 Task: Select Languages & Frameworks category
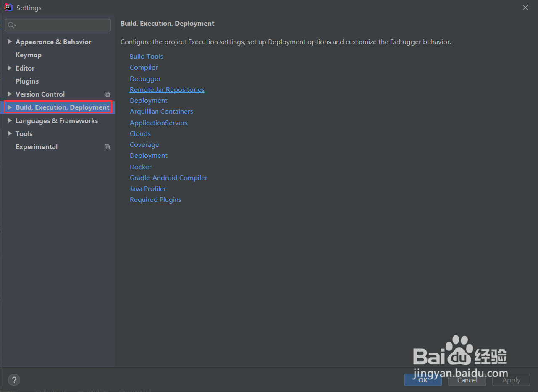pos(57,120)
